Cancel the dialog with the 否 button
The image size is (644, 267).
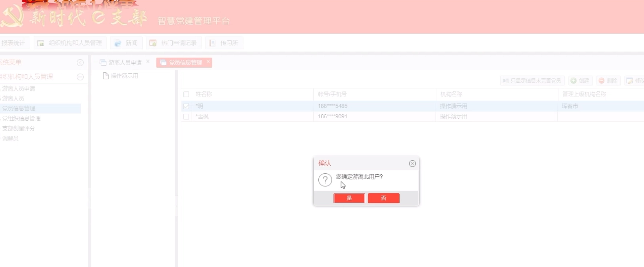click(383, 198)
